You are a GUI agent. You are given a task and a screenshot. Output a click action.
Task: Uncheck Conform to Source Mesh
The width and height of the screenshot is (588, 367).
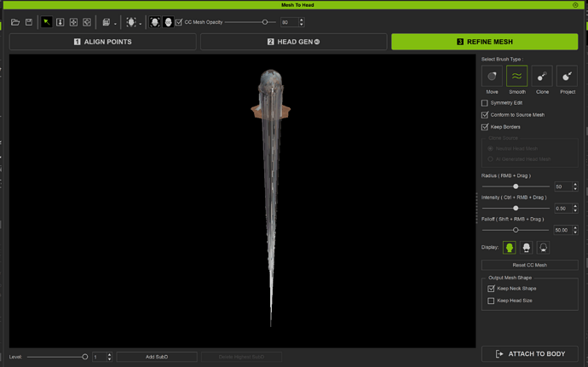click(x=485, y=115)
